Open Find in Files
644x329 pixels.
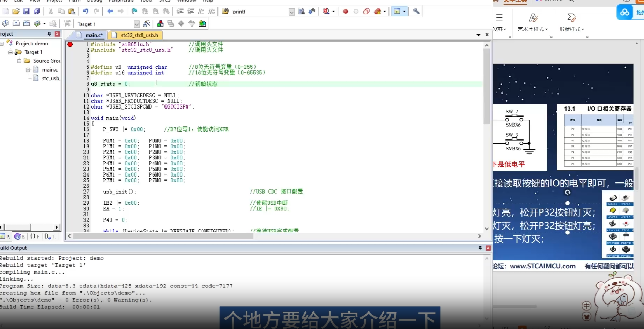coord(225,11)
